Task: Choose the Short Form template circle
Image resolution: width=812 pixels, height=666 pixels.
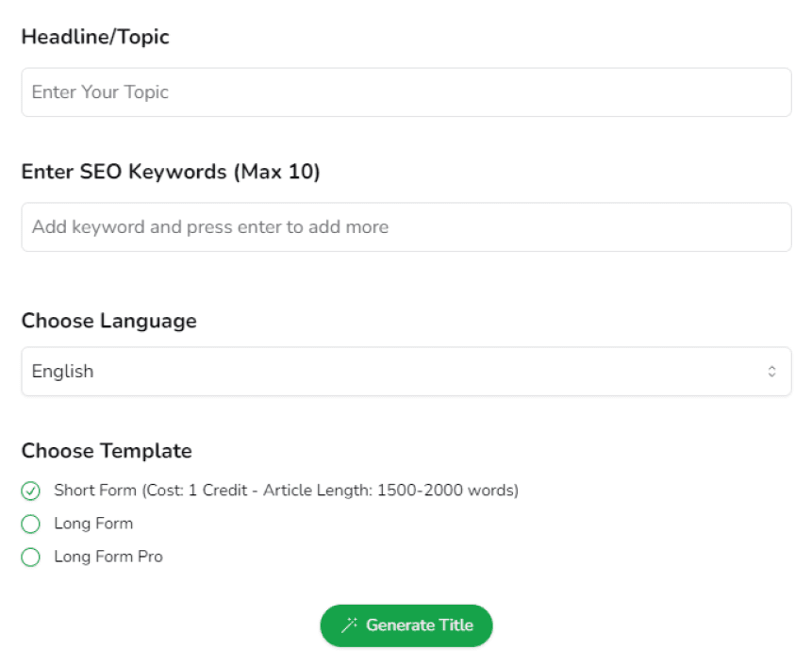Action: coord(30,491)
